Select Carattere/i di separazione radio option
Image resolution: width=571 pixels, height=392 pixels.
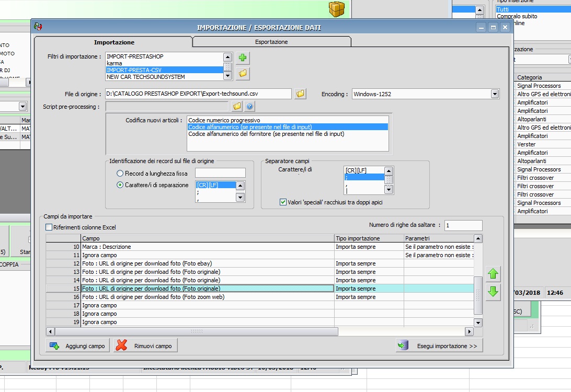pos(120,185)
